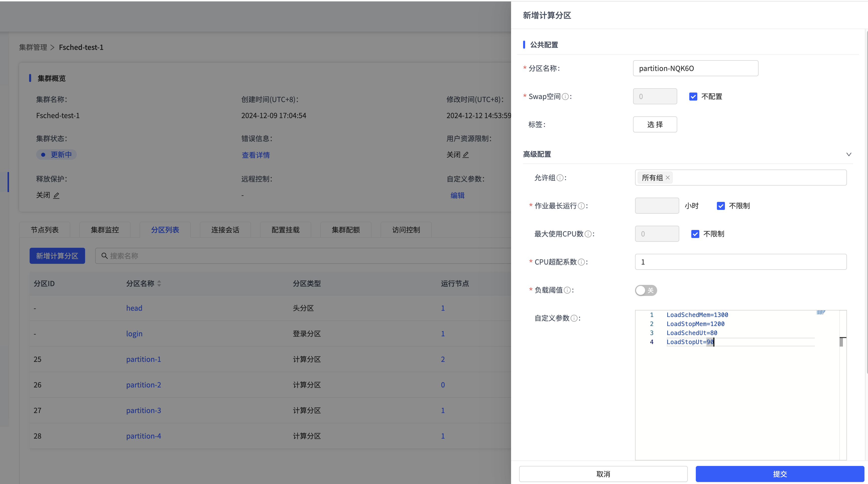The image size is (868, 484).
Task: Toggle the 负载阈值 switch on
Action: (x=646, y=290)
